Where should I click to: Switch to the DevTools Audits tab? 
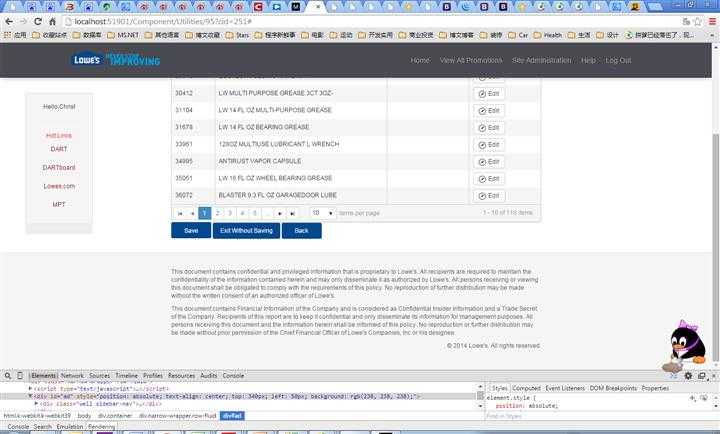coord(208,376)
